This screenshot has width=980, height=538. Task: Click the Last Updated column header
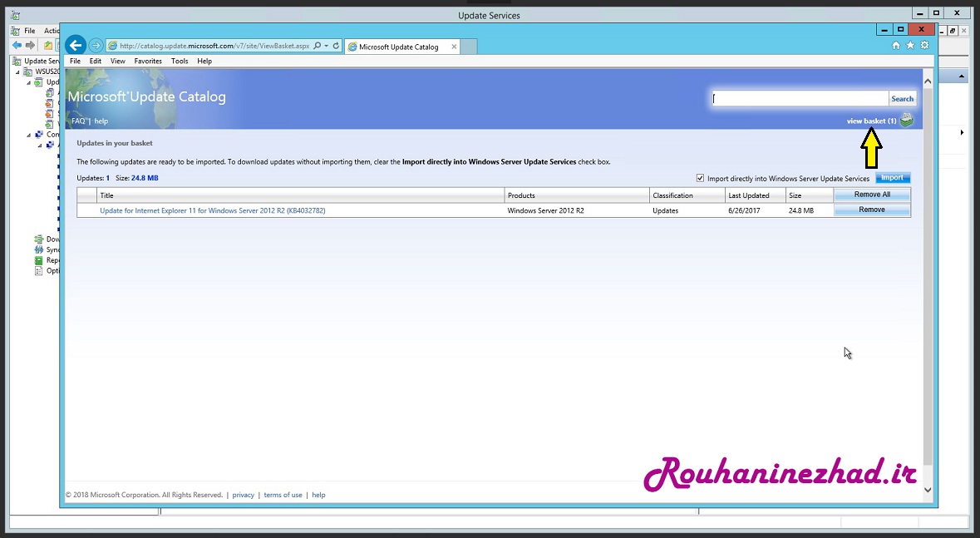coord(755,195)
